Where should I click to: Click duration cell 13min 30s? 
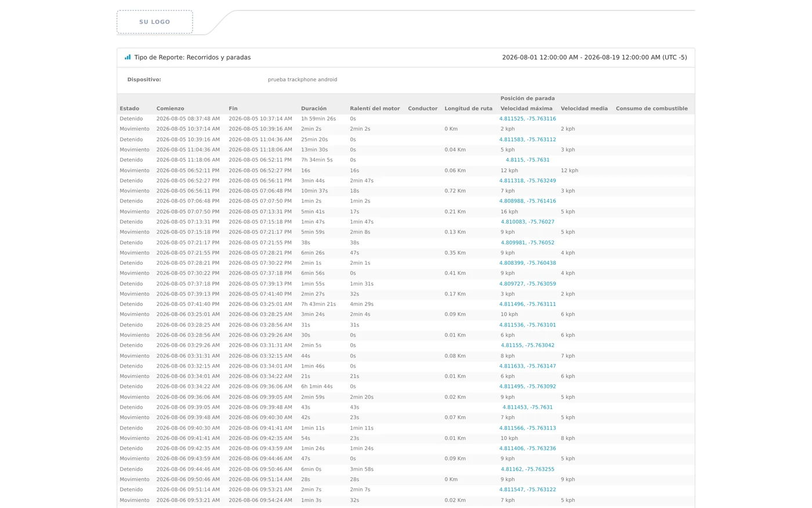pos(314,150)
